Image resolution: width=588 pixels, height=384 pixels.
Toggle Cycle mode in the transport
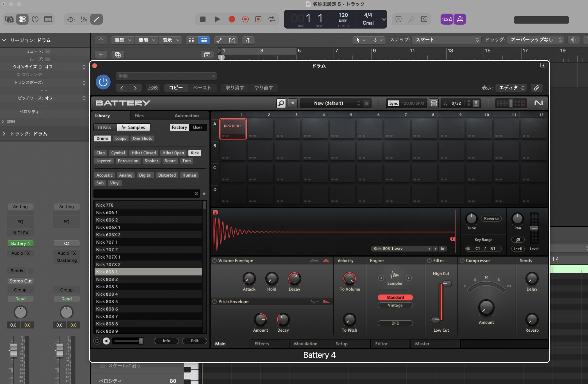[272, 19]
